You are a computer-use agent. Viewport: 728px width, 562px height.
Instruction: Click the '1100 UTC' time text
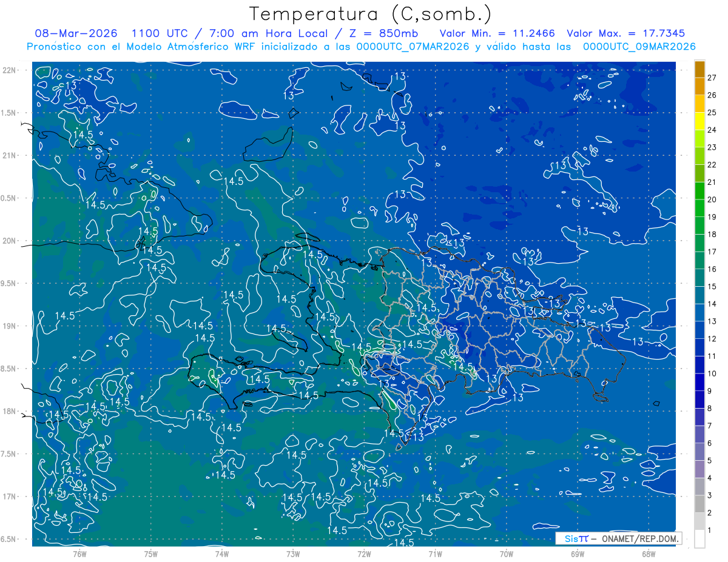pos(159,33)
